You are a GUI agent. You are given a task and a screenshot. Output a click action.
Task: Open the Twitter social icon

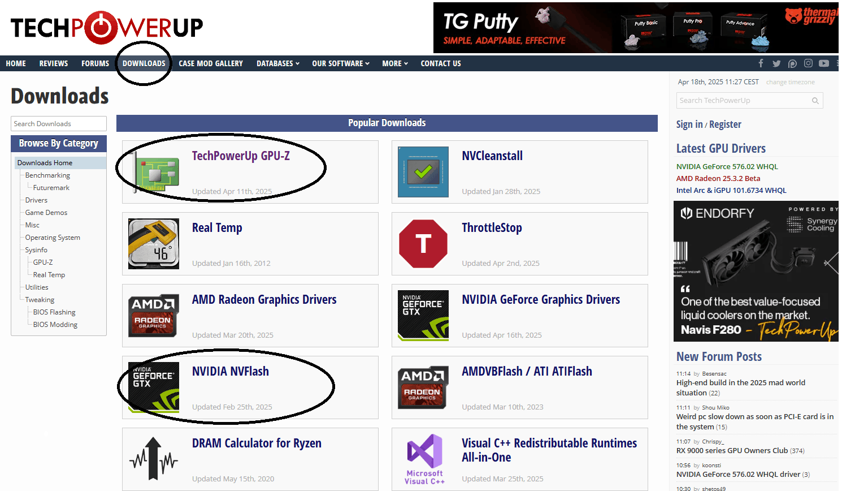(776, 63)
